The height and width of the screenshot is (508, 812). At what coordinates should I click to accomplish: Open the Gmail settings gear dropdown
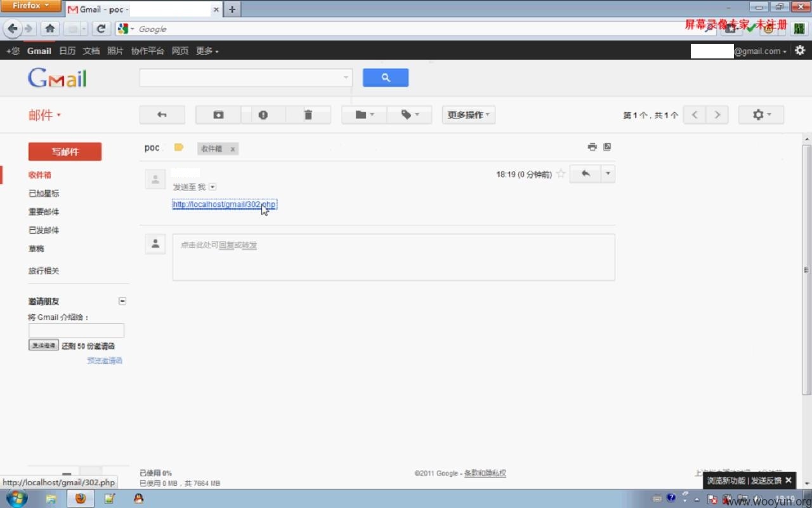coord(761,114)
